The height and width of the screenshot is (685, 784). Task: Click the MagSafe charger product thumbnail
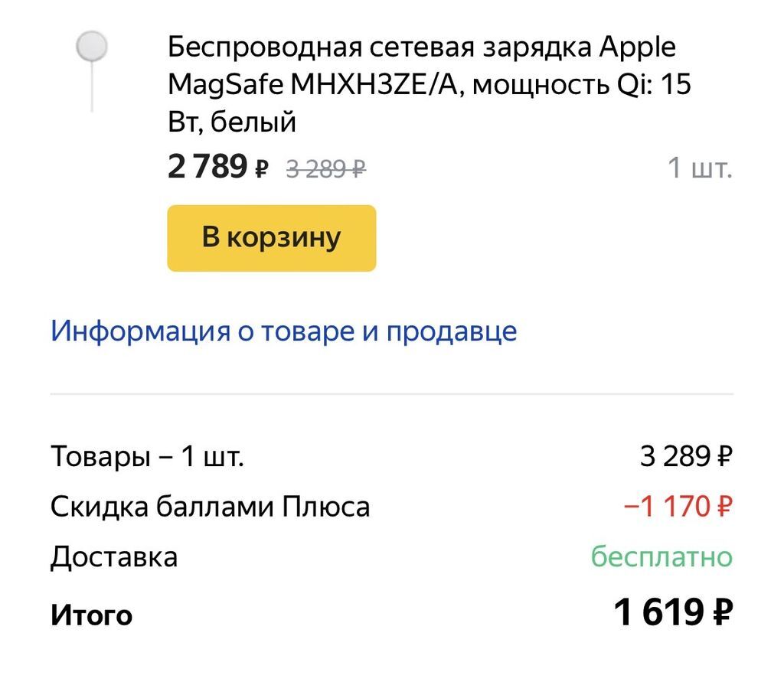[93, 47]
